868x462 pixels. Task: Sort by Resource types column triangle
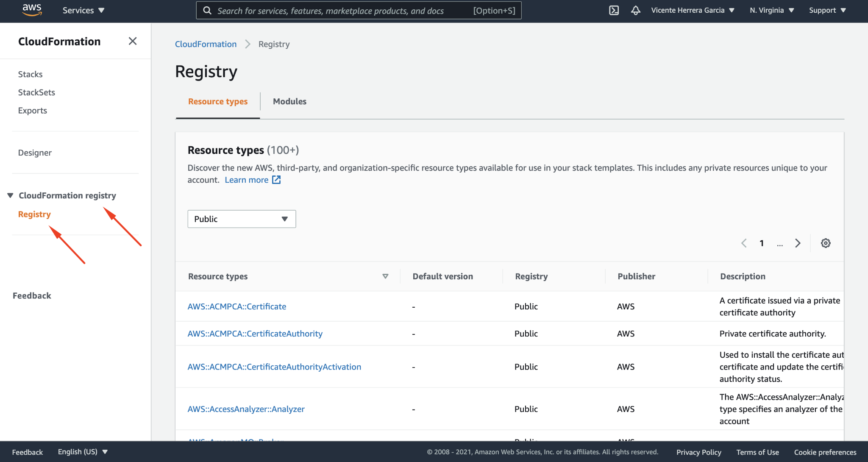click(x=385, y=276)
